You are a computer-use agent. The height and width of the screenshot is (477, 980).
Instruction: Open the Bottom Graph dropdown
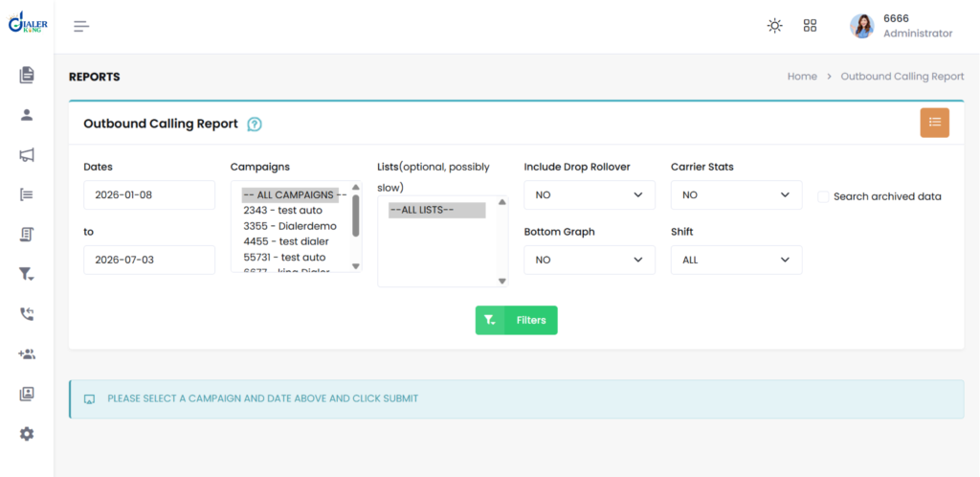point(590,260)
